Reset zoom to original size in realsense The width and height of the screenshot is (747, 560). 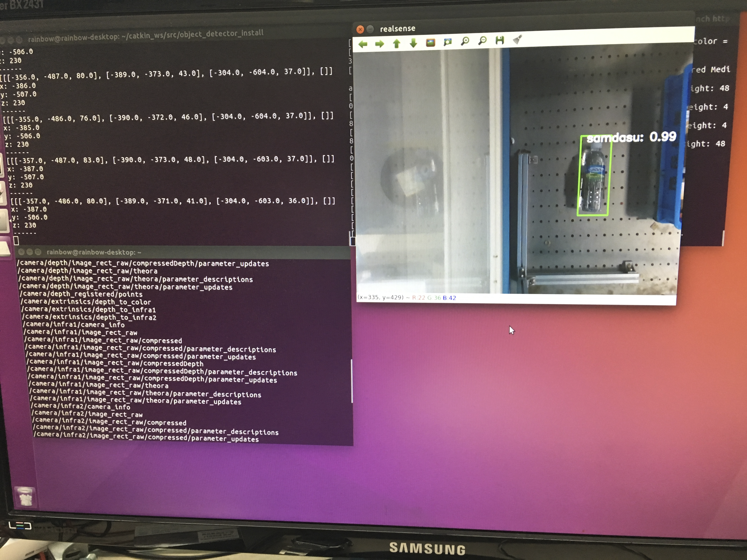click(x=431, y=43)
